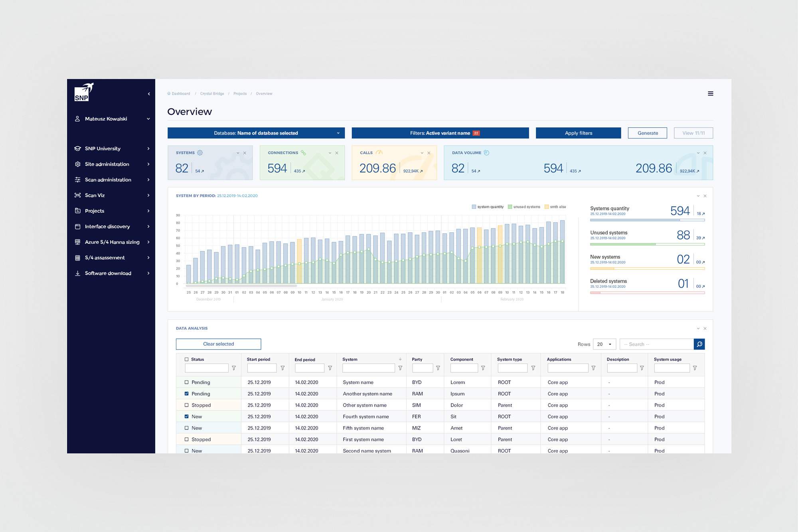Viewport: 798px width, 532px height.
Task: Click the Apply filters button
Action: 578,133
